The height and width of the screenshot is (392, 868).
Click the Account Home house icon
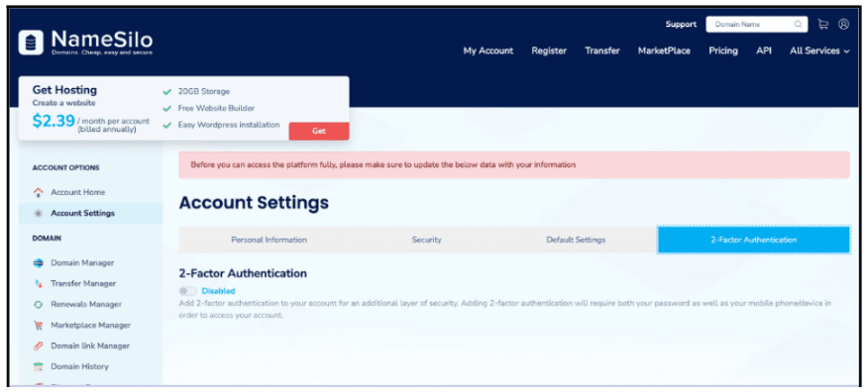point(39,192)
